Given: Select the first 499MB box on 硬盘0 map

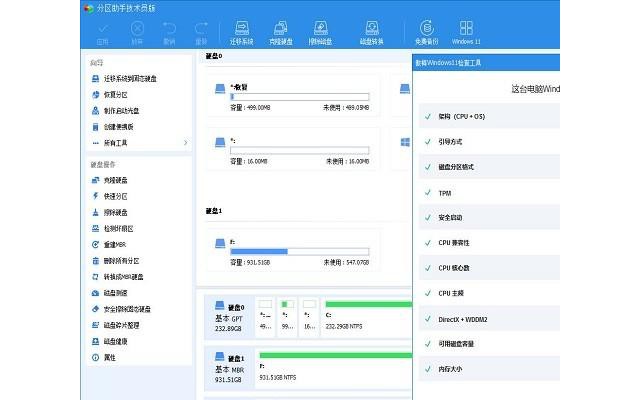Looking at the screenshot, I should pos(265,317).
